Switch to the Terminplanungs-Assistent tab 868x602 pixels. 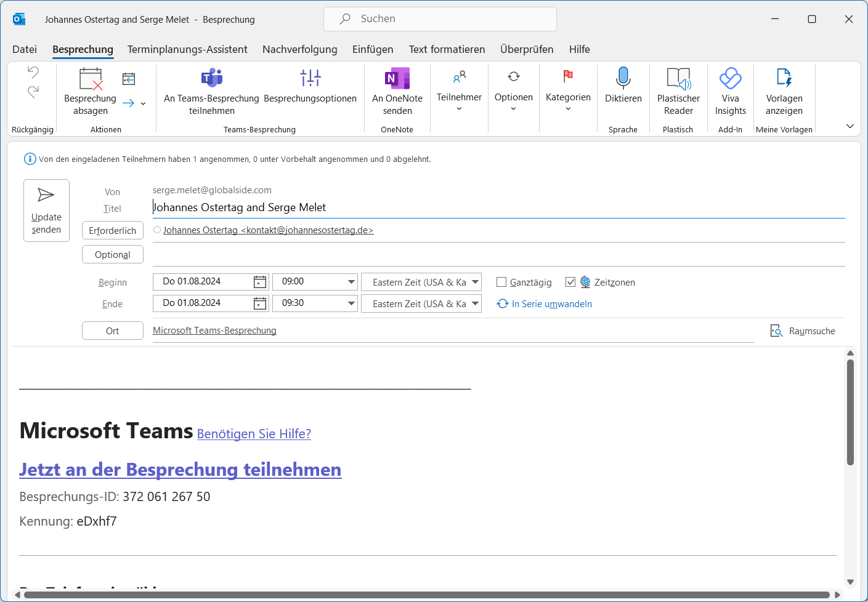(187, 49)
